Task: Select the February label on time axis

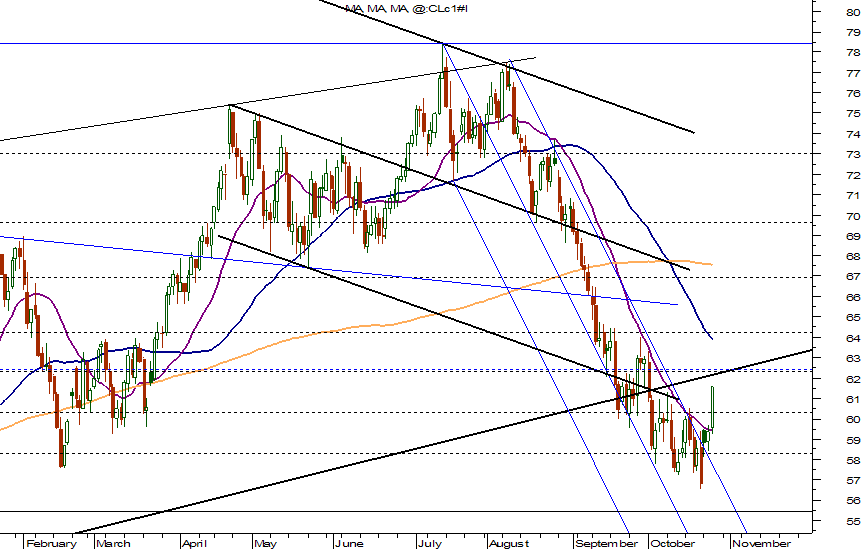Action: tap(51, 543)
